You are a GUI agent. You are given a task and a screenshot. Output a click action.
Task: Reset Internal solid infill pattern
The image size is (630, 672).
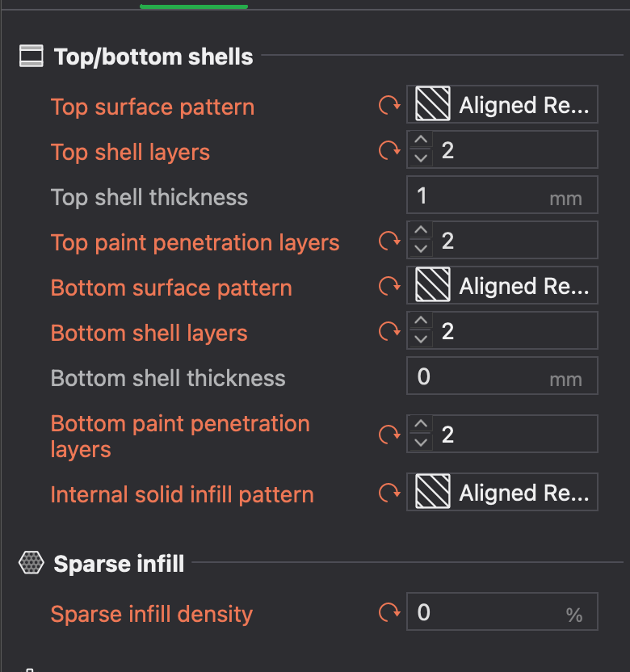(389, 493)
